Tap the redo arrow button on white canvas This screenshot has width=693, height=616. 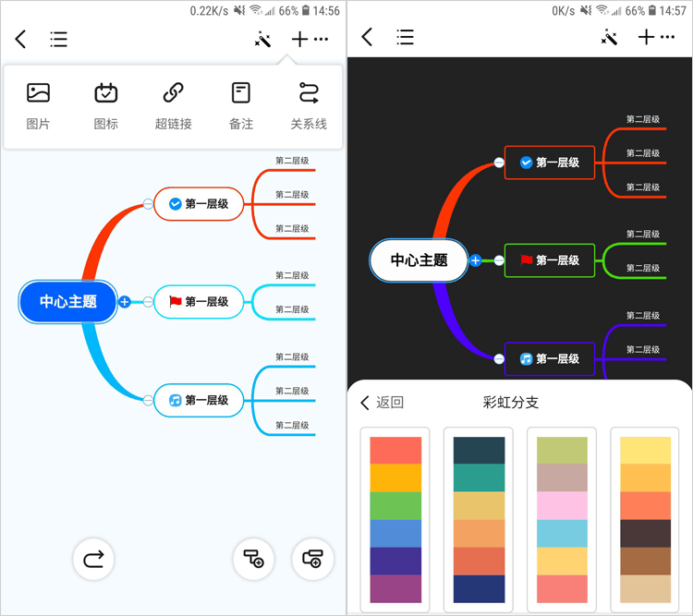[x=93, y=559]
